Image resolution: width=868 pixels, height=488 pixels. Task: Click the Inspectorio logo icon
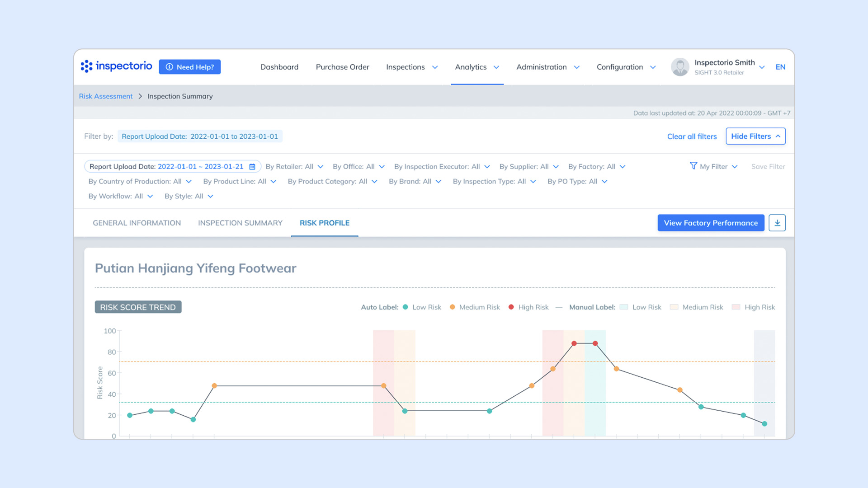pyautogui.click(x=86, y=66)
